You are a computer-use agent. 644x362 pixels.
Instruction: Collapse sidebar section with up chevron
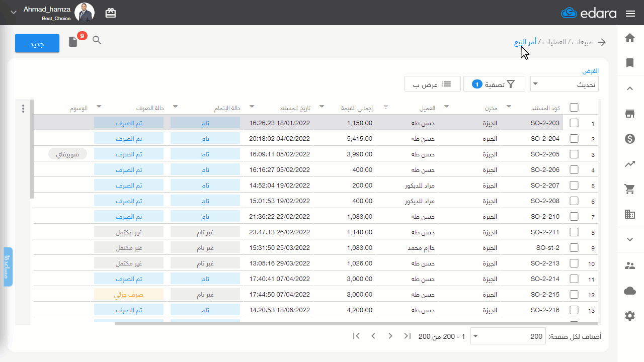coord(630,88)
